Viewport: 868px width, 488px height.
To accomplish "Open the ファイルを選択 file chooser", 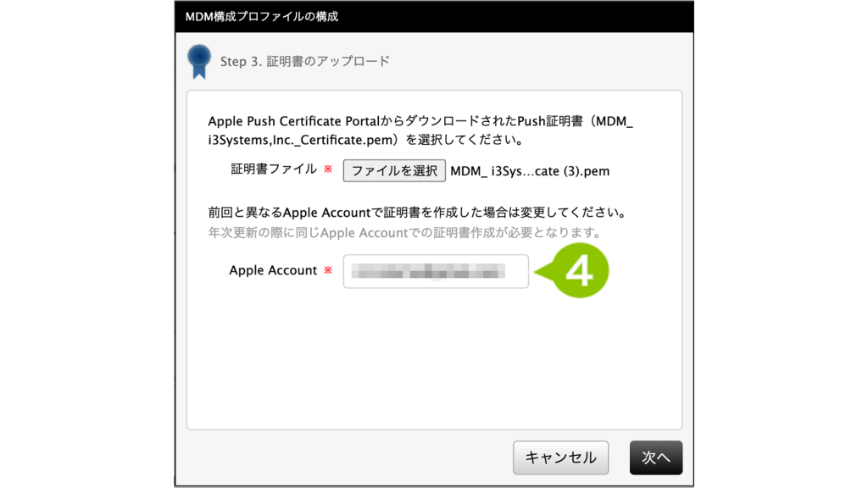I will click(x=394, y=170).
